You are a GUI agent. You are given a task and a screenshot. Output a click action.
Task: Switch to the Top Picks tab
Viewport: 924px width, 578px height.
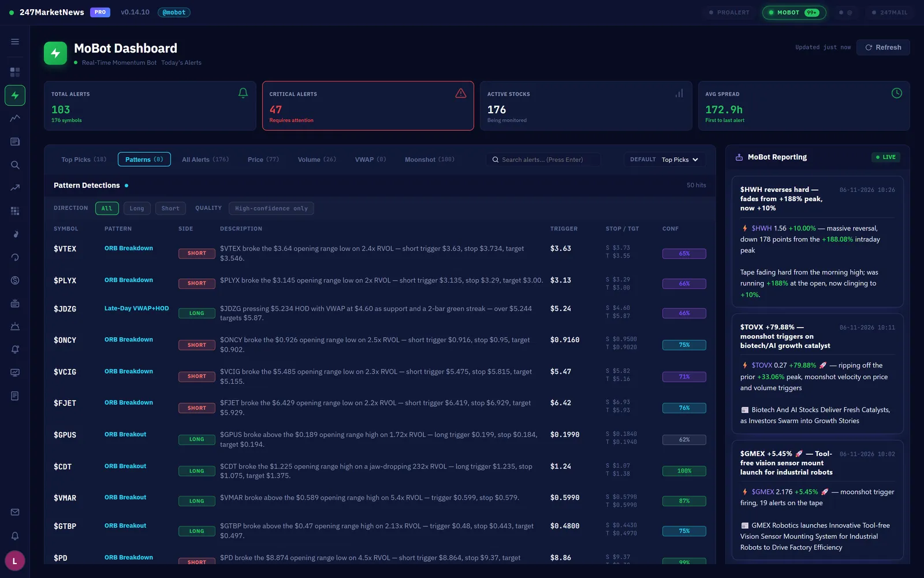tap(84, 160)
